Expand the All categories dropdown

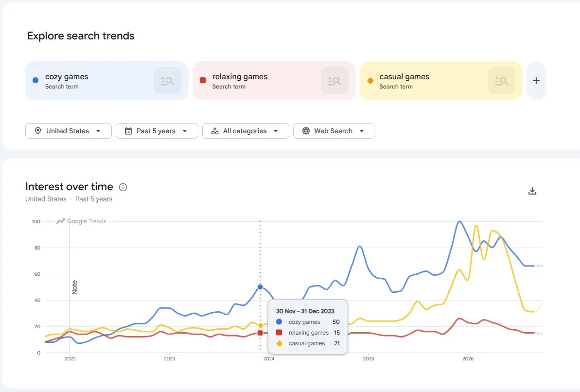246,131
